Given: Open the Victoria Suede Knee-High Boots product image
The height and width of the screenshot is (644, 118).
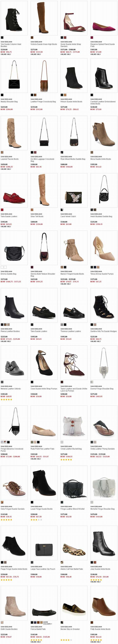Looking at the screenshot, I should pos(44,18).
